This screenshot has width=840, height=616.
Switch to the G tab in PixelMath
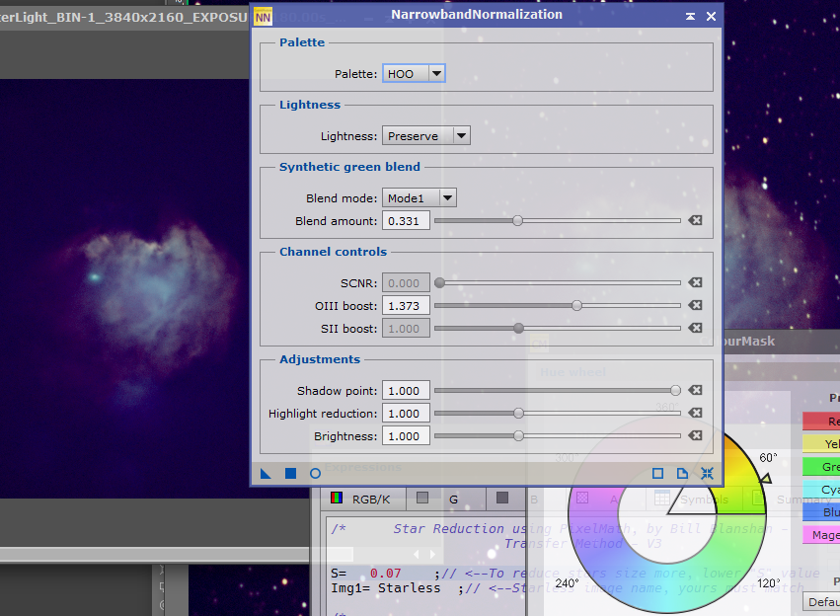(x=446, y=500)
